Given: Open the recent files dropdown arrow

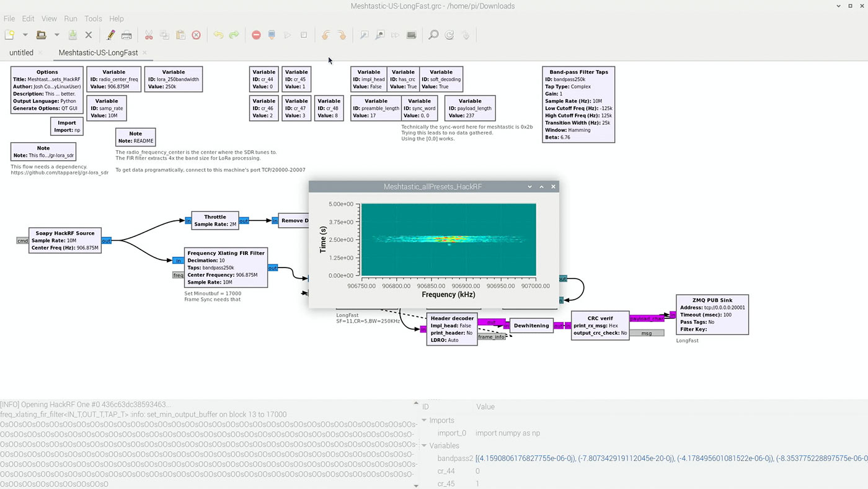Looking at the screenshot, I should point(56,35).
